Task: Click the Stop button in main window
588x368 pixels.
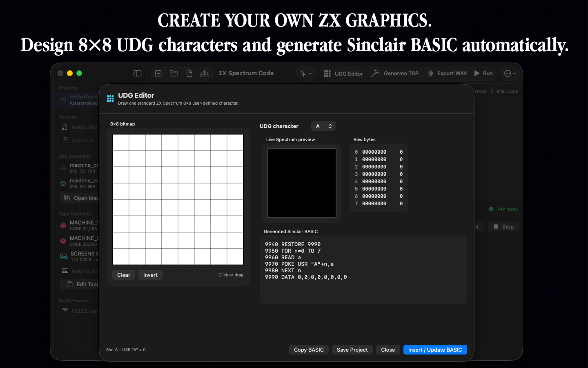Action: 503,227
